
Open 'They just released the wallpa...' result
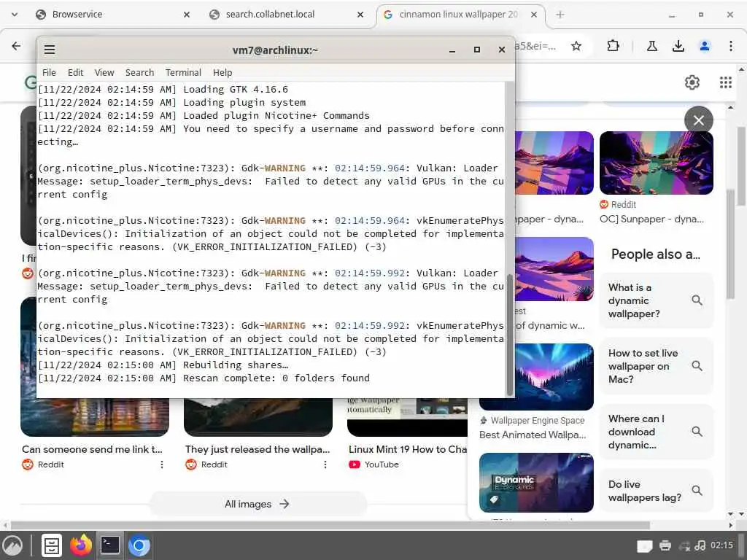coord(258,449)
